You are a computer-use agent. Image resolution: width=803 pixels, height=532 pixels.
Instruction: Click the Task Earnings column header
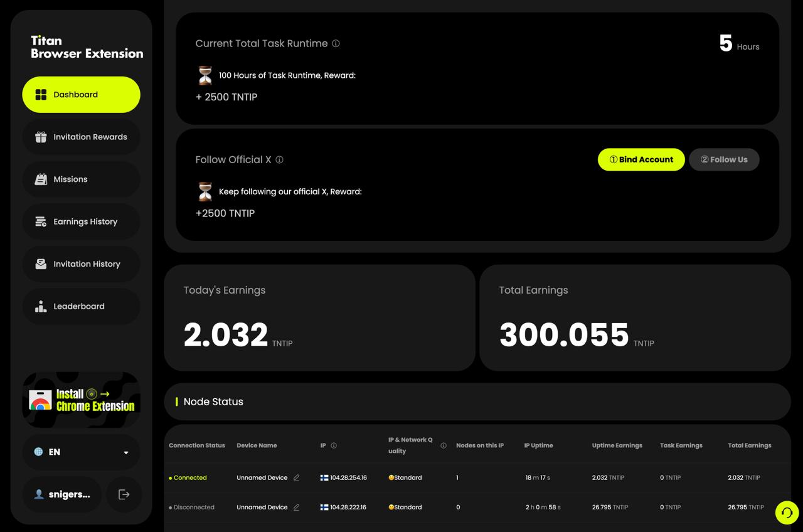681,445
